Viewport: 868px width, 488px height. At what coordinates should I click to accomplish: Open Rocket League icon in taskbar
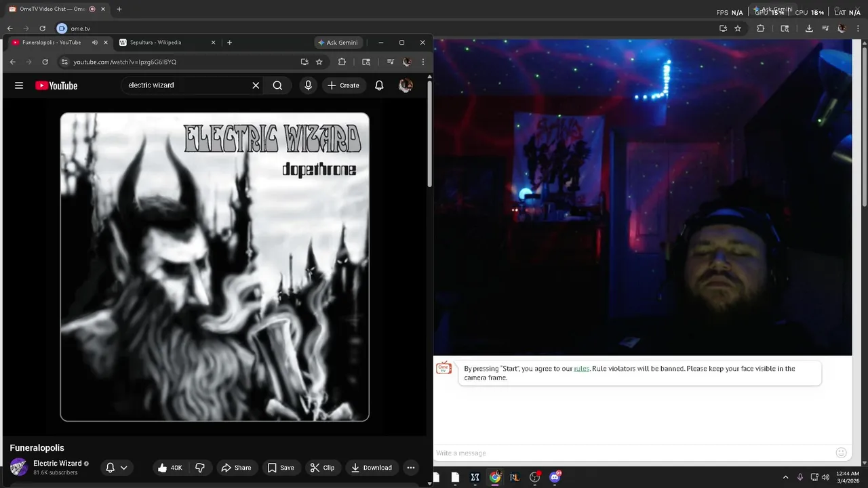click(x=515, y=477)
